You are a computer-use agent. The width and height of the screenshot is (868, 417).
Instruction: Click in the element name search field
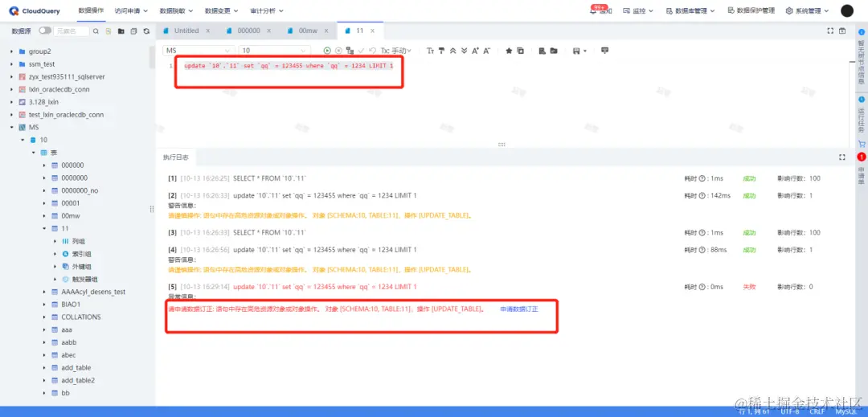point(72,31)
